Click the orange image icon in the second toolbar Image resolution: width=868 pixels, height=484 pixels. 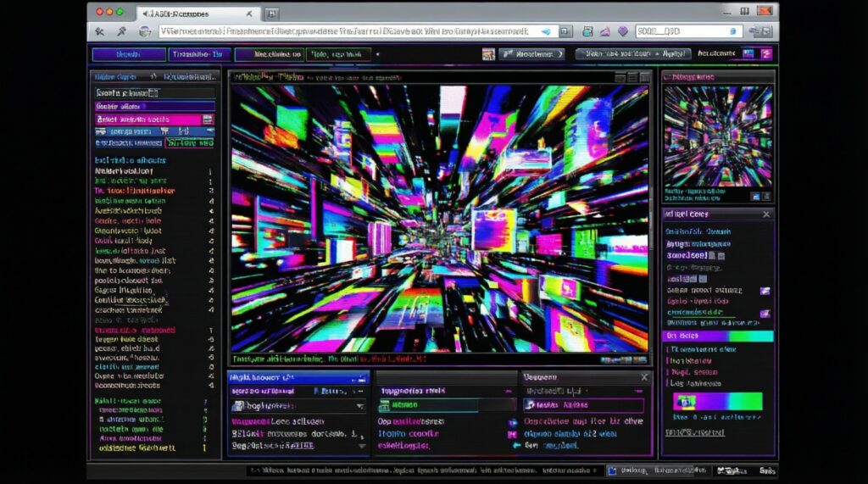click(488, 54)
